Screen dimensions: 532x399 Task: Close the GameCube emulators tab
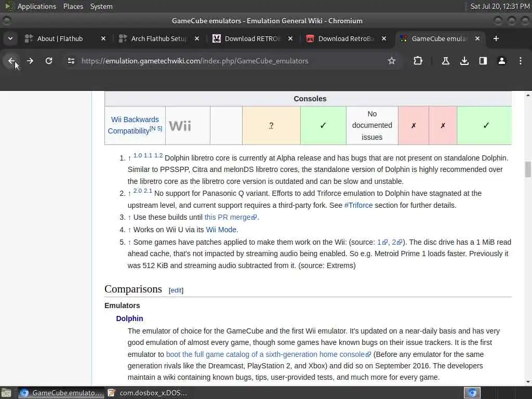point(477,38)
